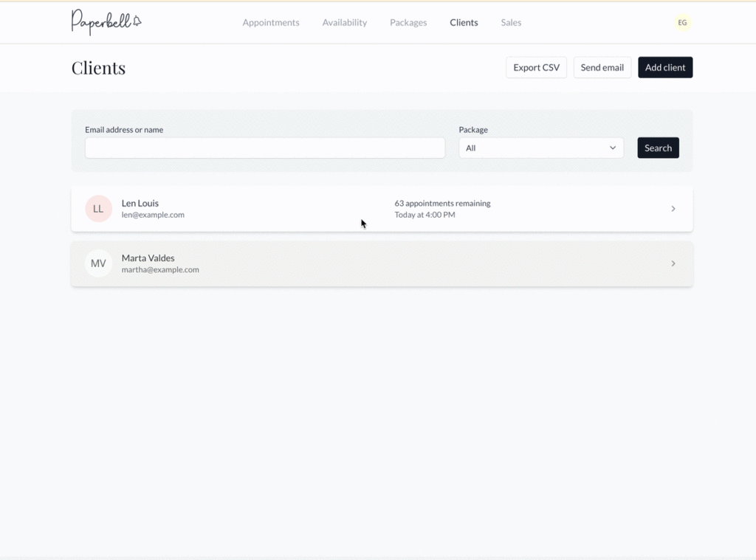756x560 pixels.
Task: Click the 63 appointments remaining text
Action: coord(442,203)
